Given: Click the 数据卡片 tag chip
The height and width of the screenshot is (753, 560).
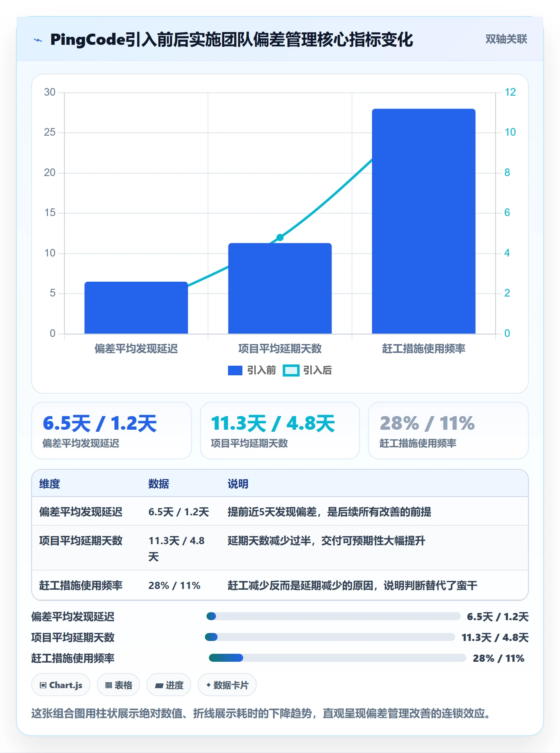Looking at the screenshot, I should pos(227,685).
